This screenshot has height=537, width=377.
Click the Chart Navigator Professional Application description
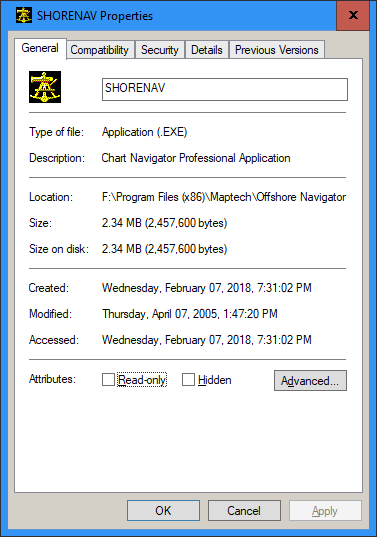196,158
